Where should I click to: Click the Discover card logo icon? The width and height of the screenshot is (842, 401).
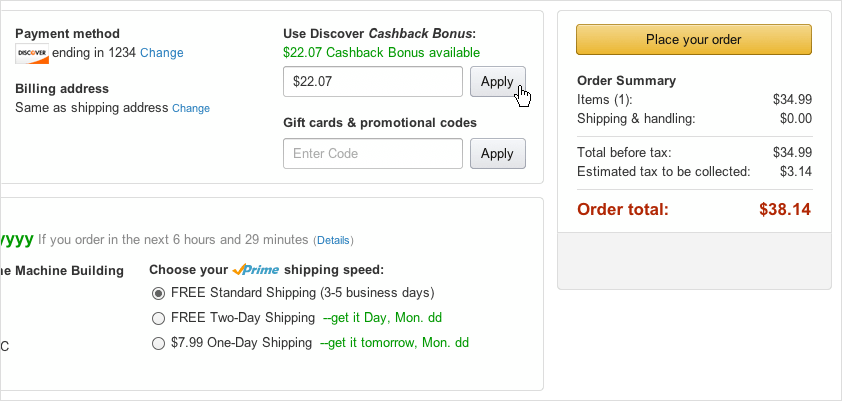click(32, 53)
